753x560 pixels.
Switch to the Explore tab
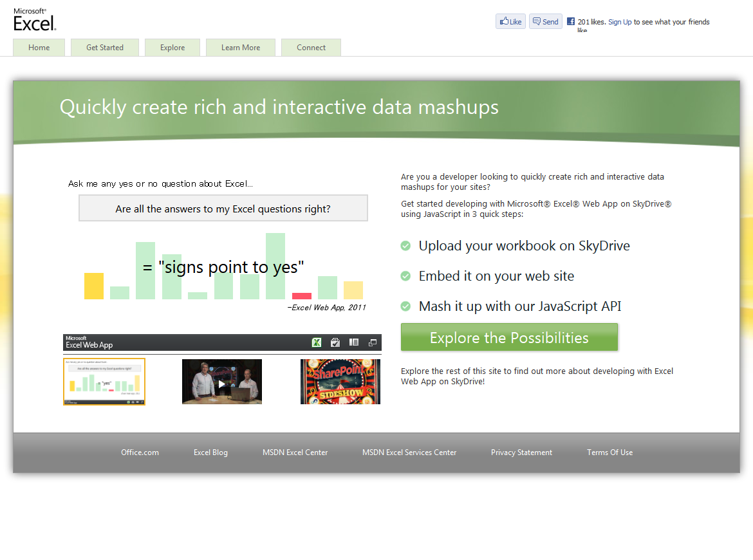pyautogui.click(x=172, y=48)
